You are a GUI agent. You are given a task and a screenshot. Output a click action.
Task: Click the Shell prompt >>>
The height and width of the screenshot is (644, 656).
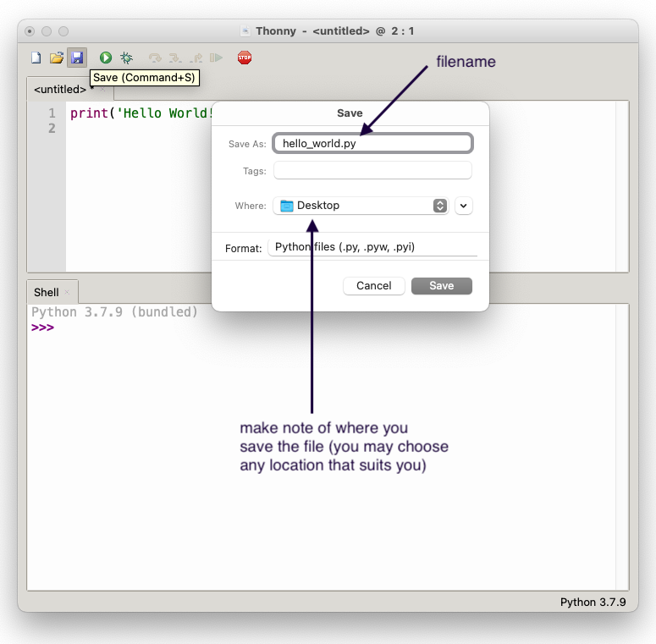pos(42,328)
